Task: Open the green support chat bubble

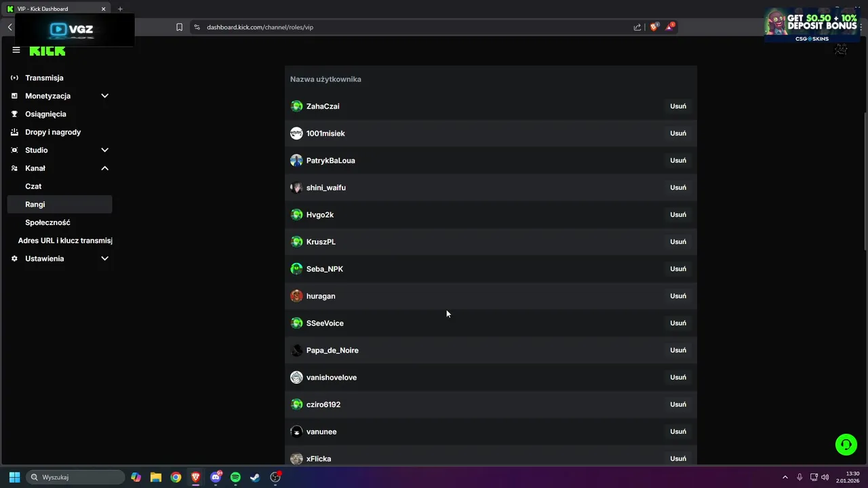Action: pos(846,445)
